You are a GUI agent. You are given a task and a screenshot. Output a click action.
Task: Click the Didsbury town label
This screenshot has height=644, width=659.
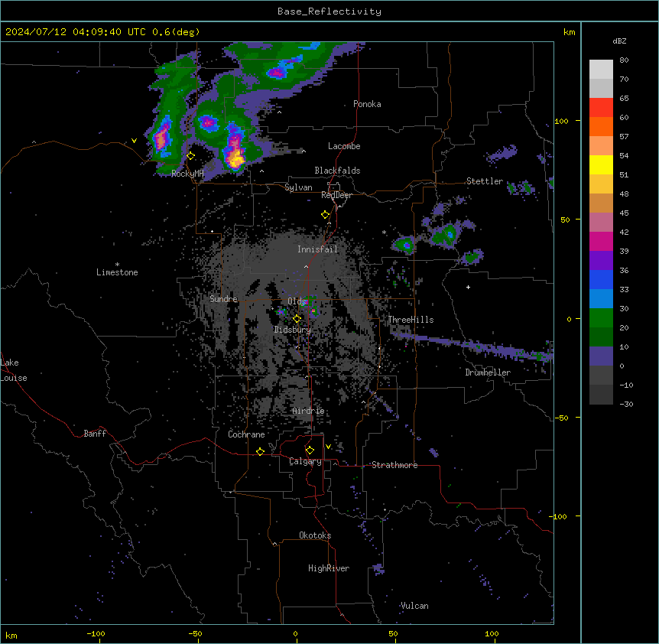[x=293, y=330]
